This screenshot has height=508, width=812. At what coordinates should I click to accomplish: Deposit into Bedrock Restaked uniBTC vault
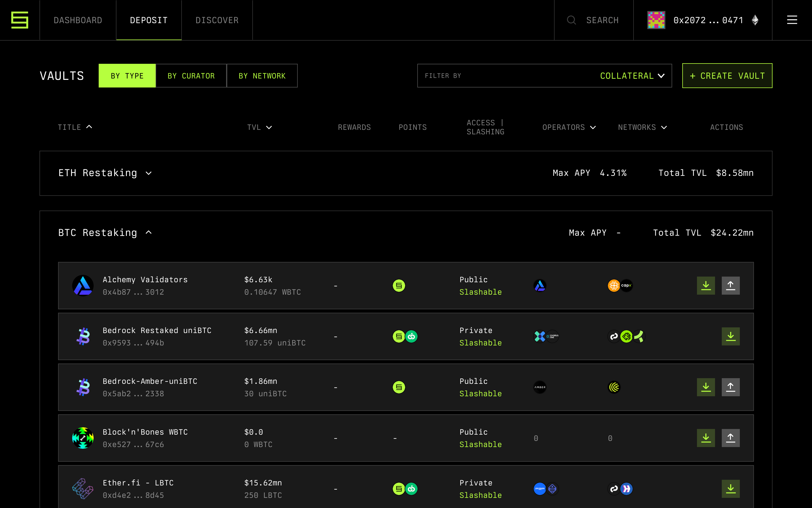point(731,336)
